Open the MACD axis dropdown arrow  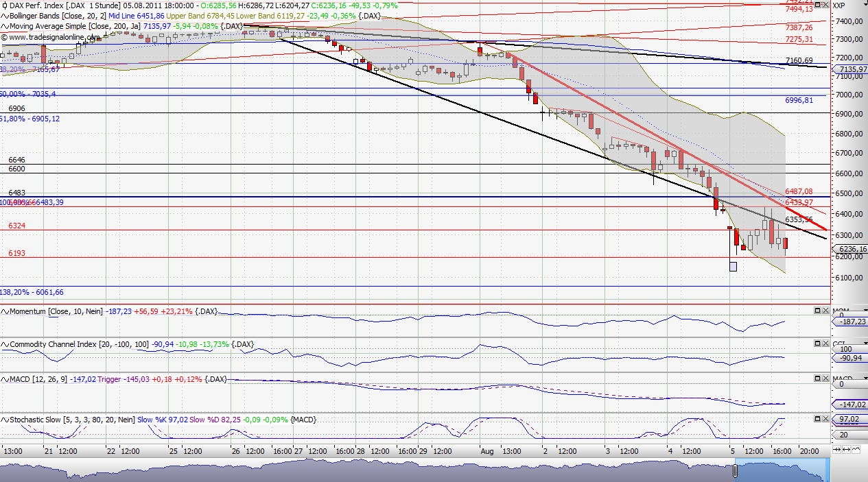[x=864, y=378]
